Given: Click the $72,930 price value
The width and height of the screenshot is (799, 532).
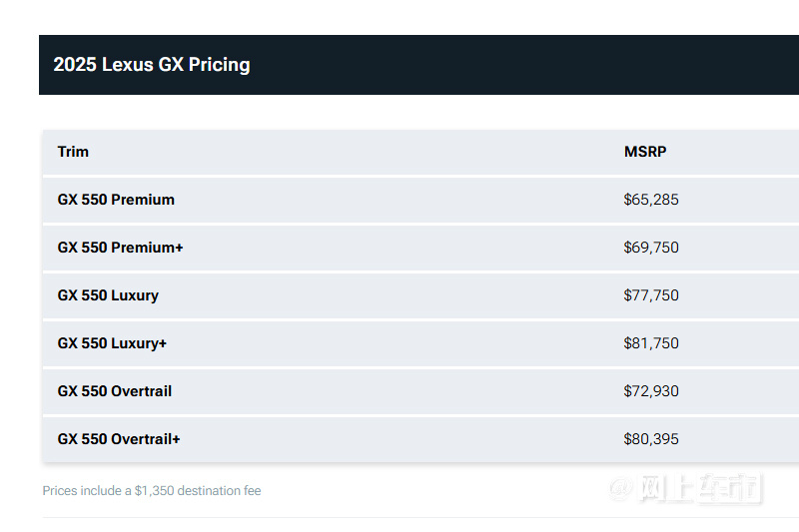Looking at the screenshot, I should [x=651, y=391].
